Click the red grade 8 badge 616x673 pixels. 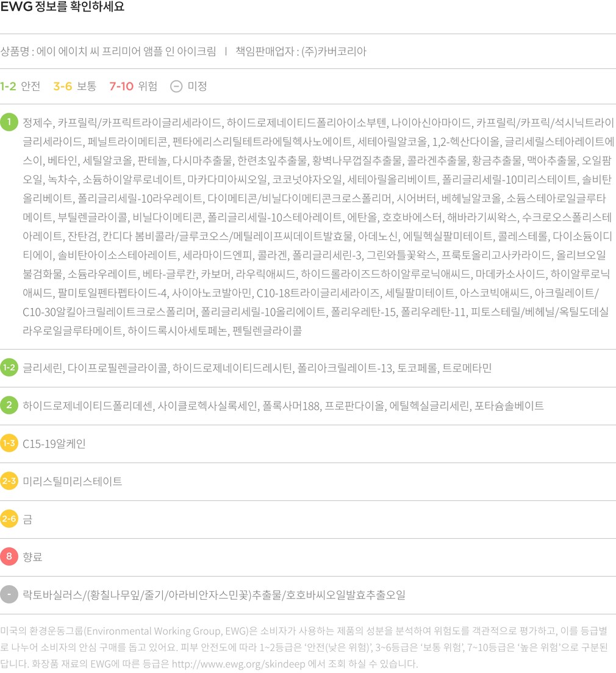click(x=9, y=557)
